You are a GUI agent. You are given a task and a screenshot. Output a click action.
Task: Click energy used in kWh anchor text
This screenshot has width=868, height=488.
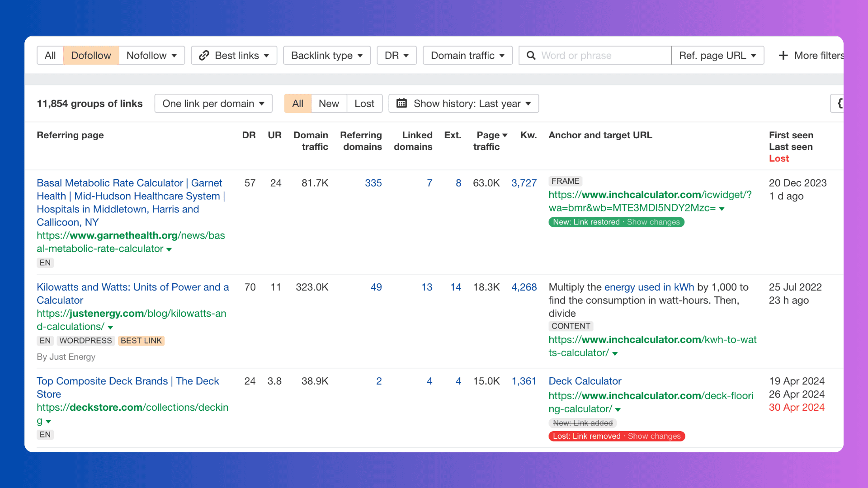coord(649,287)
